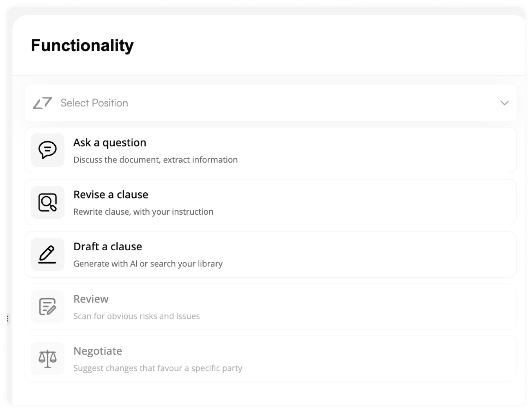
Task: Click the magnifier Revise a clause icon
Action: click(48, 202)
